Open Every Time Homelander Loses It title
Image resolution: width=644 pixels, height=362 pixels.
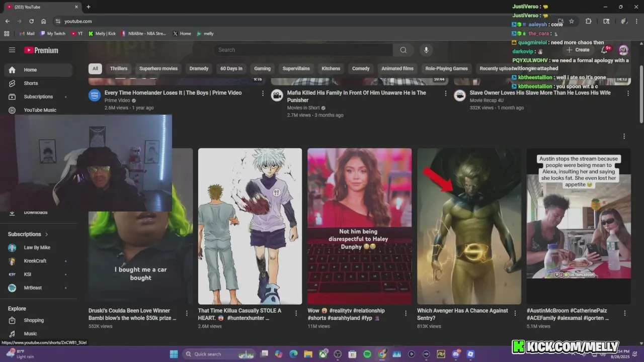(173, 93)
